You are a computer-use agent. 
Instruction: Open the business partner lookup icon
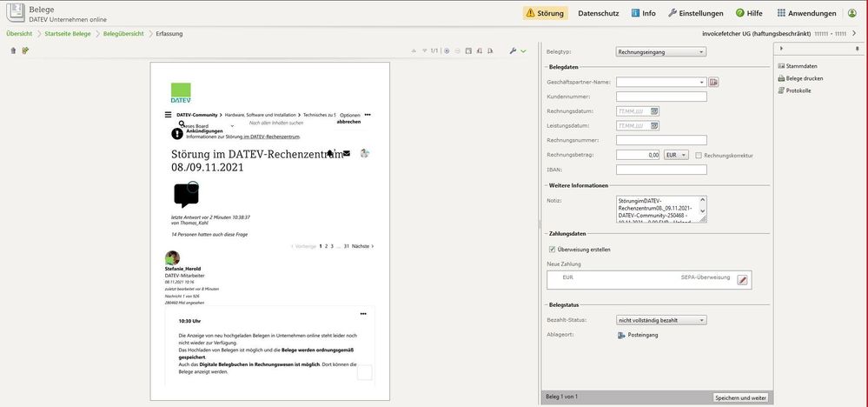point(714,83)
